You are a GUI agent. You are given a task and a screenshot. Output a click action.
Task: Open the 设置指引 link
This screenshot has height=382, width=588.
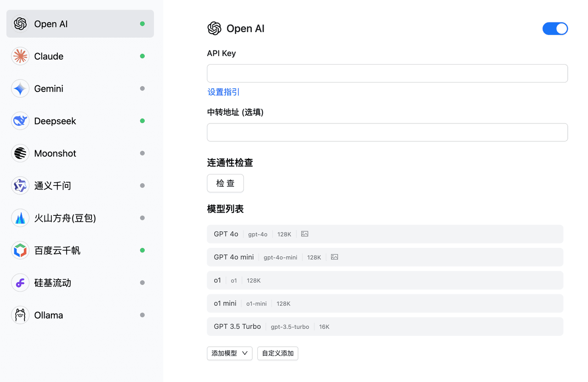(x=223, y=92)
